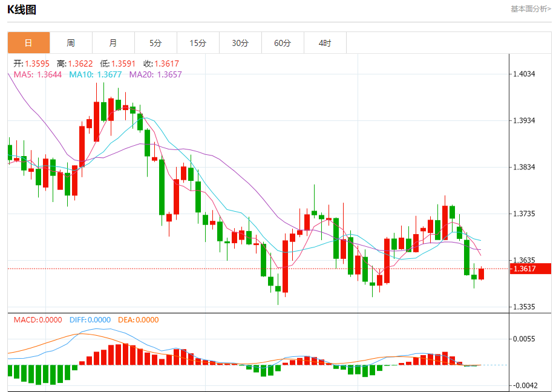The height and width of the screenshot is (392, 556).
Task: Click the red 1.3617 current price label
Action: click(x=531, y=269)
